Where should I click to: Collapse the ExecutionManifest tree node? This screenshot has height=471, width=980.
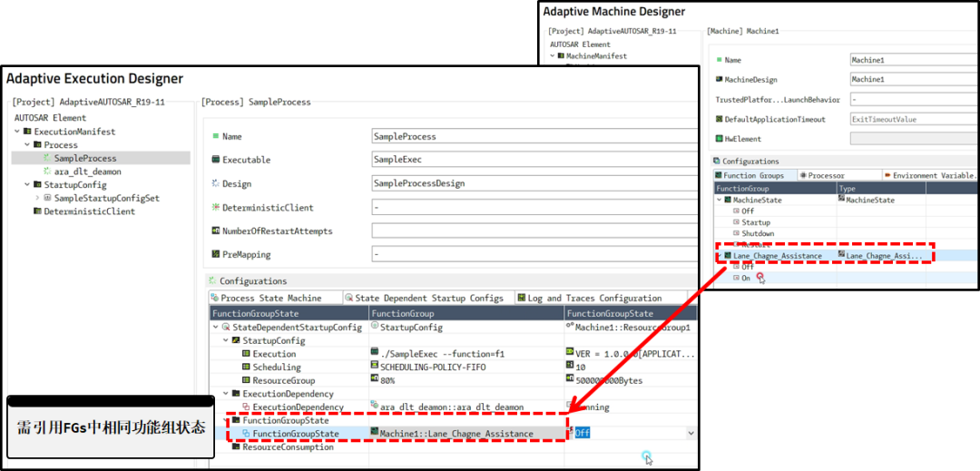click(x=17, y=132)
